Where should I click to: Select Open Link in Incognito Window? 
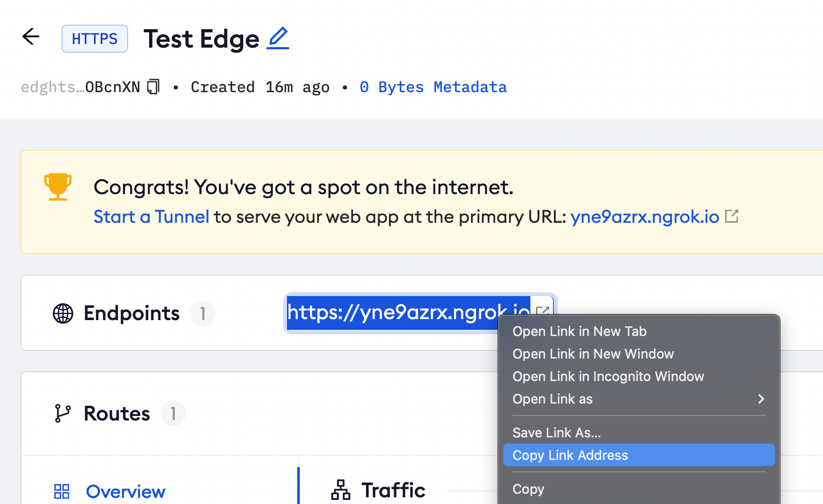click(x=608, y=376)
